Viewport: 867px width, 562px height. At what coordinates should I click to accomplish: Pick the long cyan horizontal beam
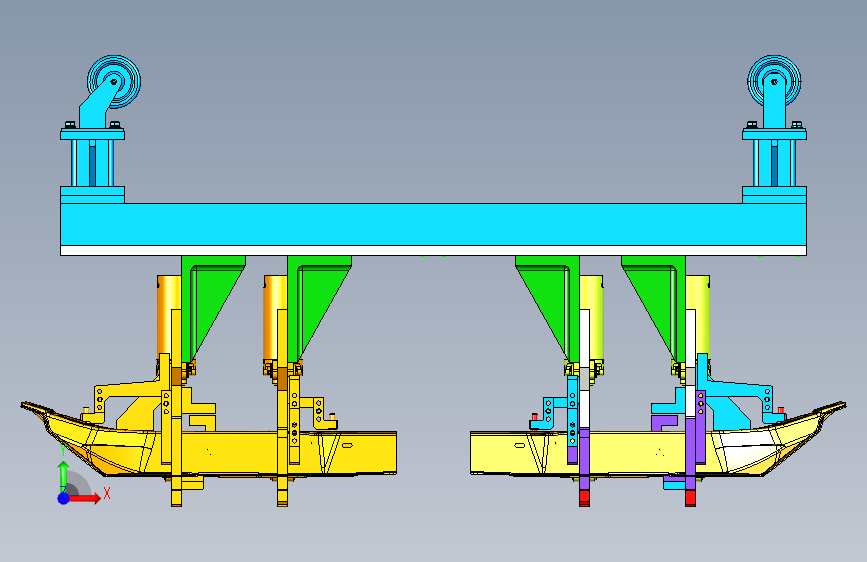pos(433,224)
